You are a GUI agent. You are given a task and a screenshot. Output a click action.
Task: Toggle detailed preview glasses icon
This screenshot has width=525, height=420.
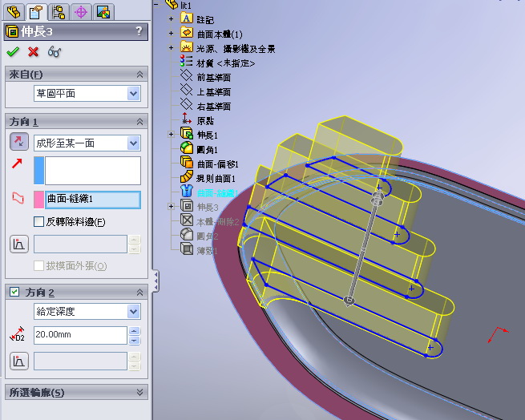[x=55, y=52]
